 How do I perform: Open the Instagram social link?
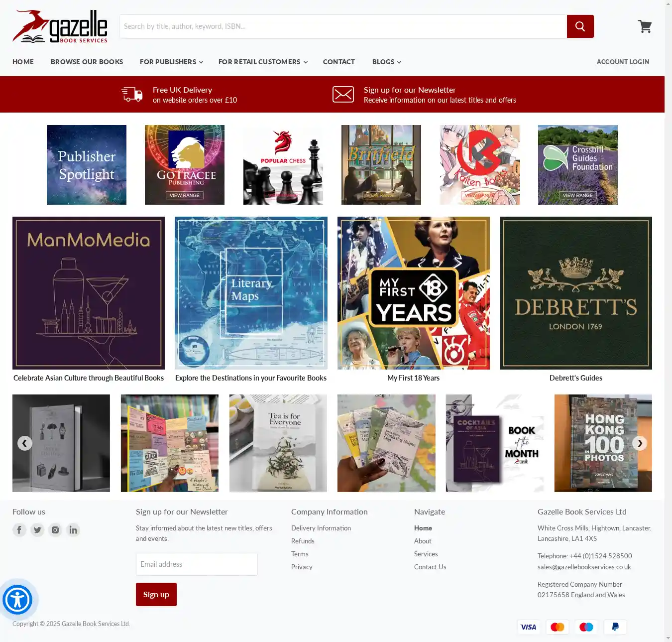click(55, 530)
